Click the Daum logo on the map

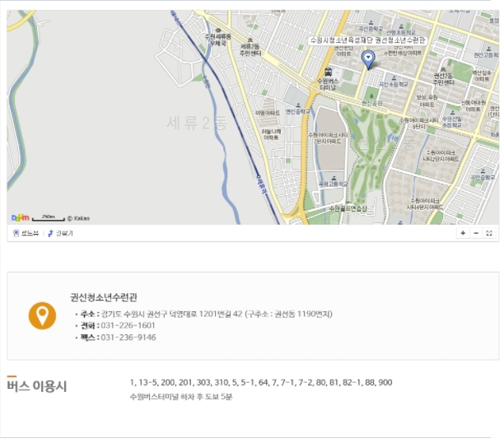[21, 217]
